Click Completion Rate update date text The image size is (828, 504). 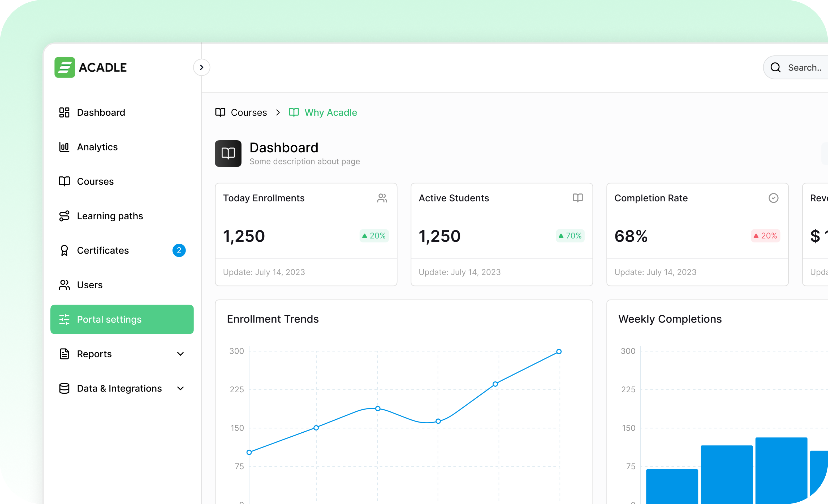[655, 272]
